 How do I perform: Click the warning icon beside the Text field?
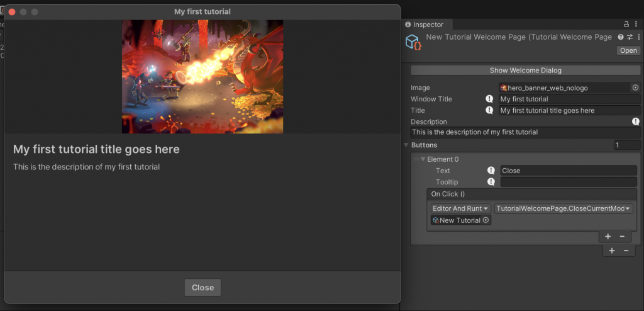tap(491, 171)
